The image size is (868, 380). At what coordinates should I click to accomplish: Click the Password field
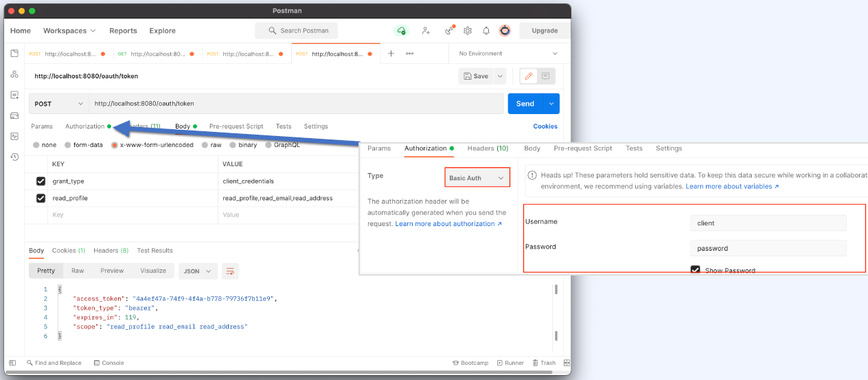[x=768, y=248]
